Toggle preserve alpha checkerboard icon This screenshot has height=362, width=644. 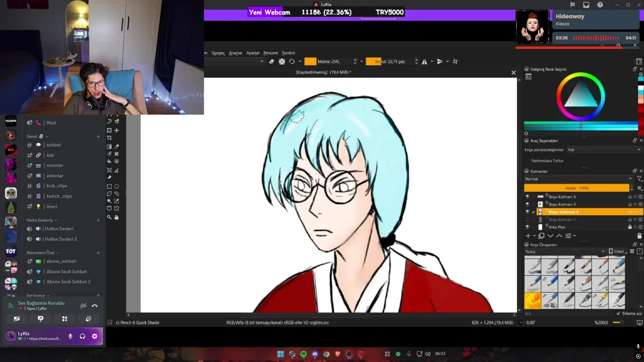pos(282,61)
